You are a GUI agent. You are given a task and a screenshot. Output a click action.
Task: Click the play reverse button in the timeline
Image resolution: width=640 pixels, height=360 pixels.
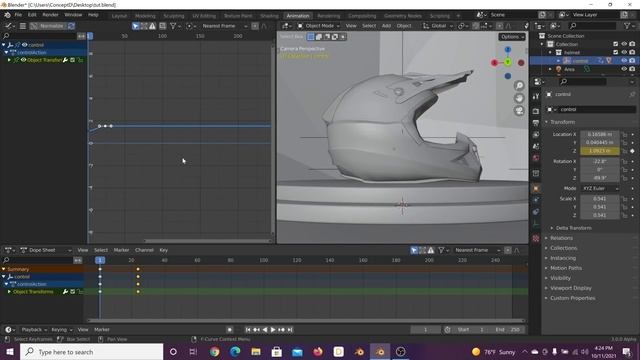[x=265, y=330]
